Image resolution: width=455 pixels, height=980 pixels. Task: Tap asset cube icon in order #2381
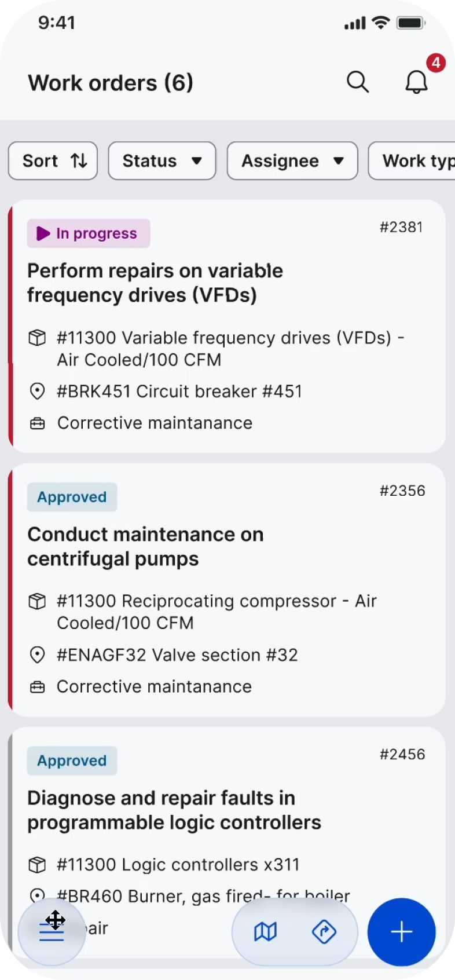click(x=37, y=337)
